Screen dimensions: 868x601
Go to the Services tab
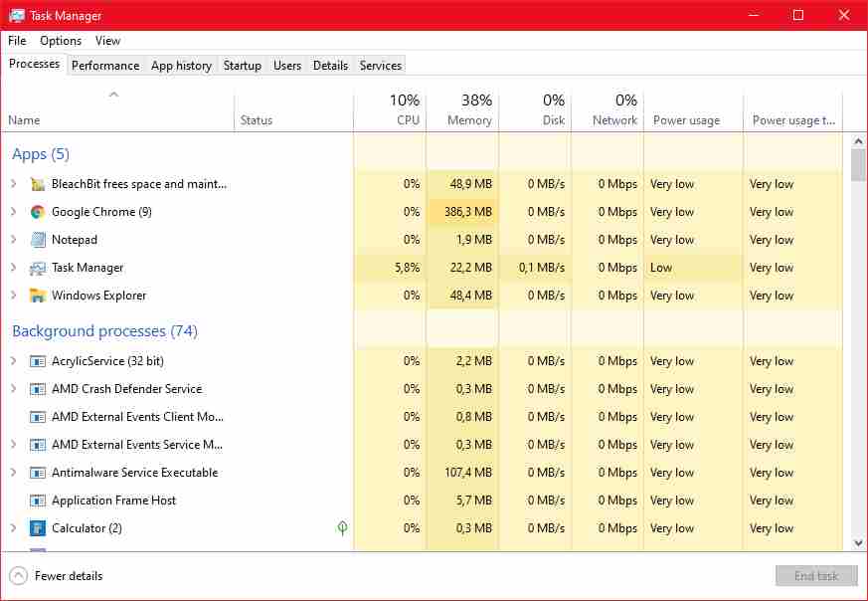(380, 66)
